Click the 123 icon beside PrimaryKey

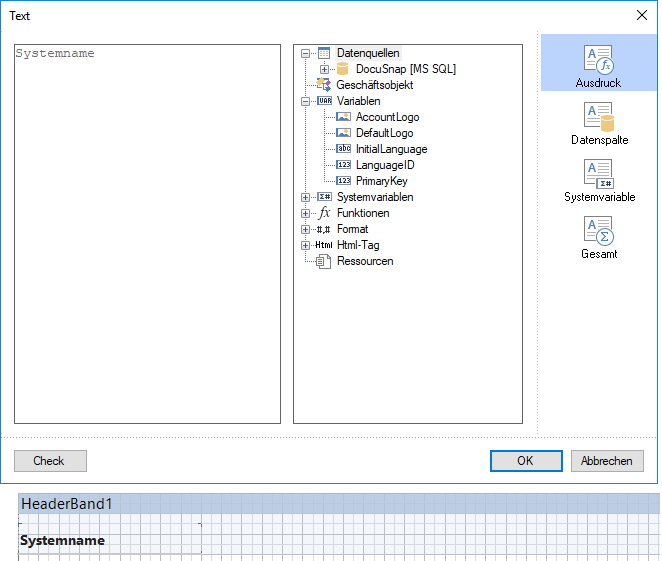point(343,181)
